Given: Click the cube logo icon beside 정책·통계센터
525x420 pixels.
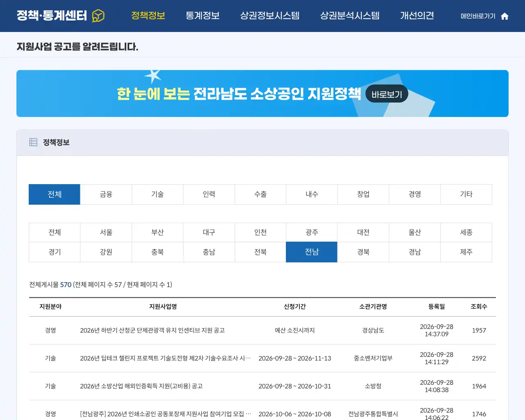Looking at the screenshot, I should tap(98, 16).
